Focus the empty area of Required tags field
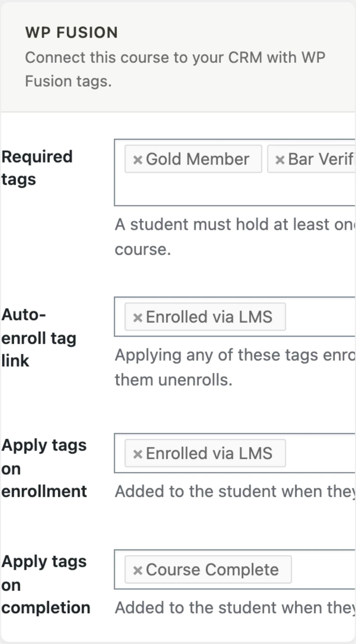 coord(235,190)
